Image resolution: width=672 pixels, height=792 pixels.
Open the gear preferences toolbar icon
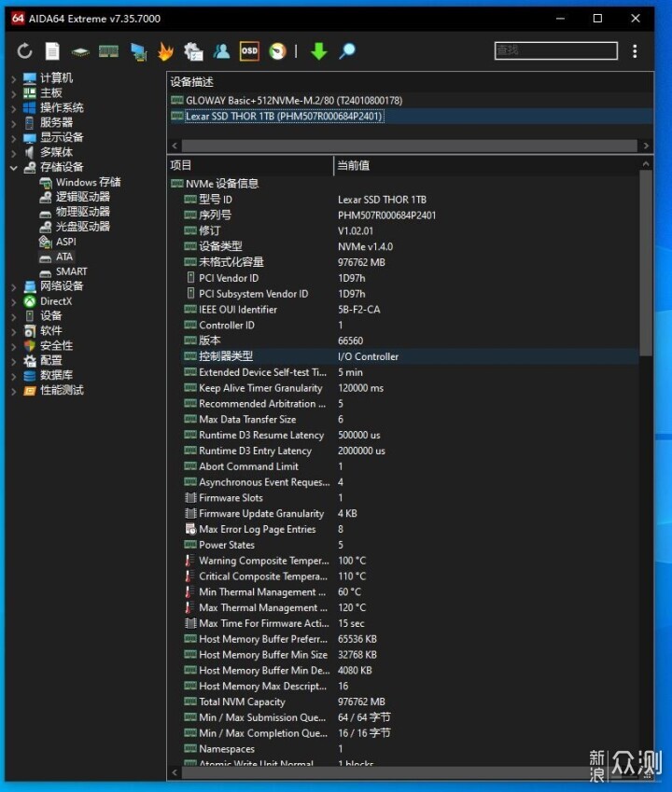pyautogui.click(x=193, y=51)
